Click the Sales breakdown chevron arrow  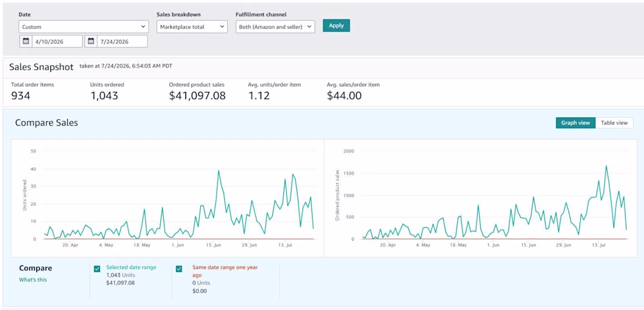point(222,27)
